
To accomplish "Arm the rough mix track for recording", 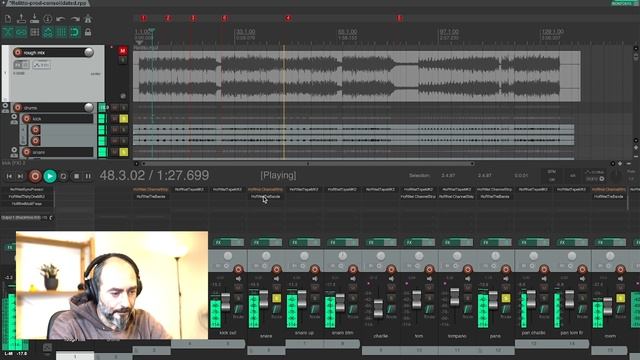I will 18,52.
